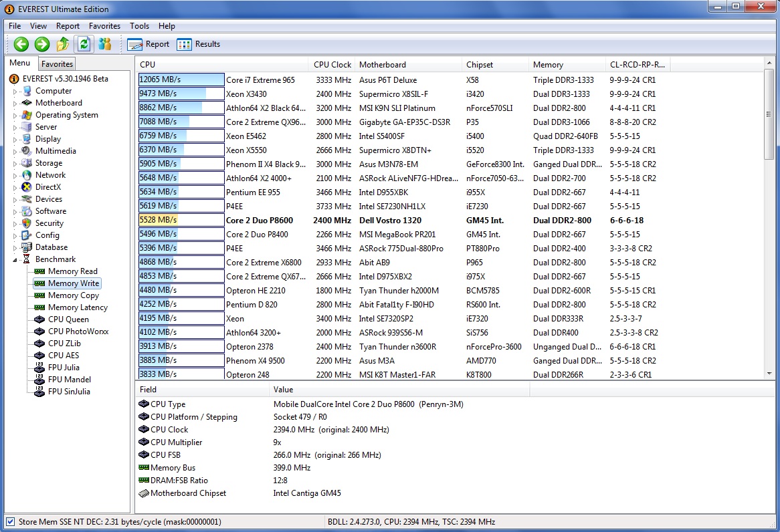Image resolution: width=780 pixels, height=532 pixels.
Task: Select the Software tree icon
Action: click(x=27, y=211)
